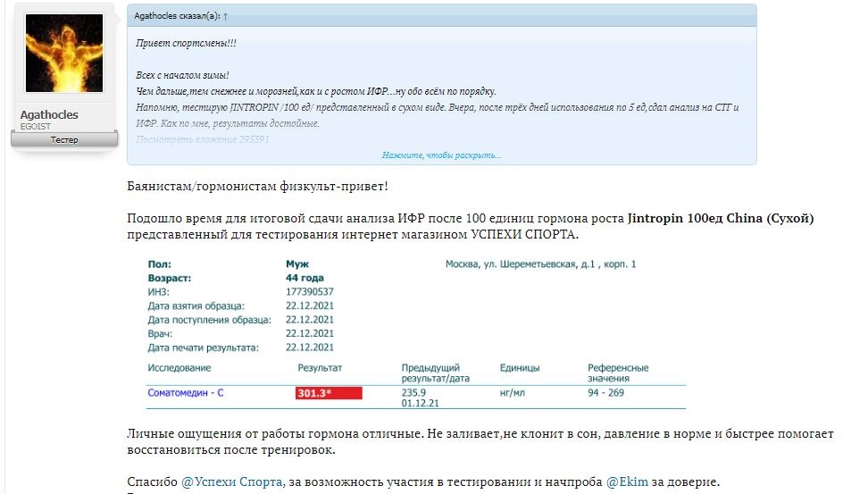Click the 'Предыдущий результат/дата' column header
868x494 pixels.
(435, 373)
